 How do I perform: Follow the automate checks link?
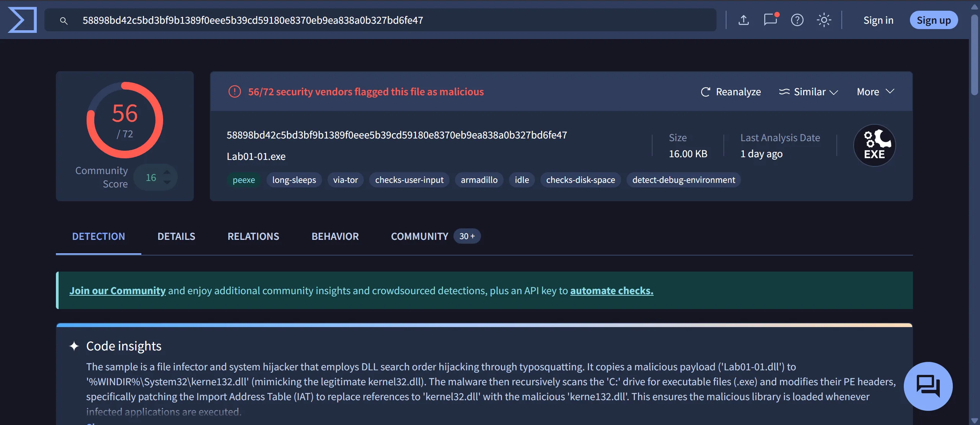tap(612, 291)
